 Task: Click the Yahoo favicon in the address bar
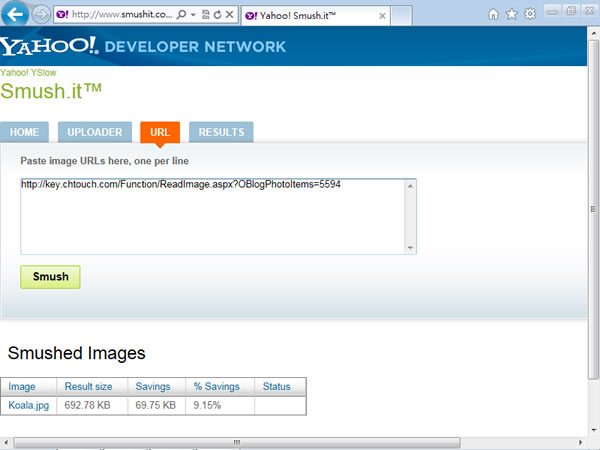(62, 15)
